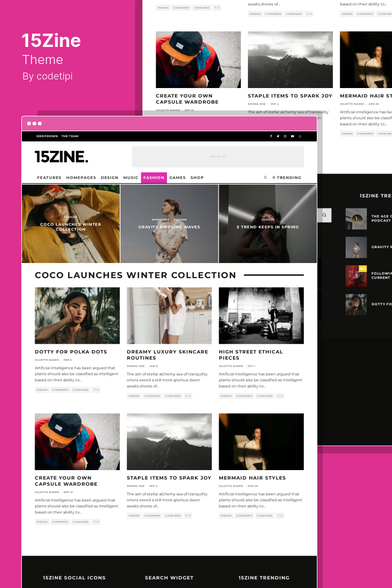This screenshot has height=588, width=392.
Task: Select the HOMEPAGES menu item
Action: 81,177
